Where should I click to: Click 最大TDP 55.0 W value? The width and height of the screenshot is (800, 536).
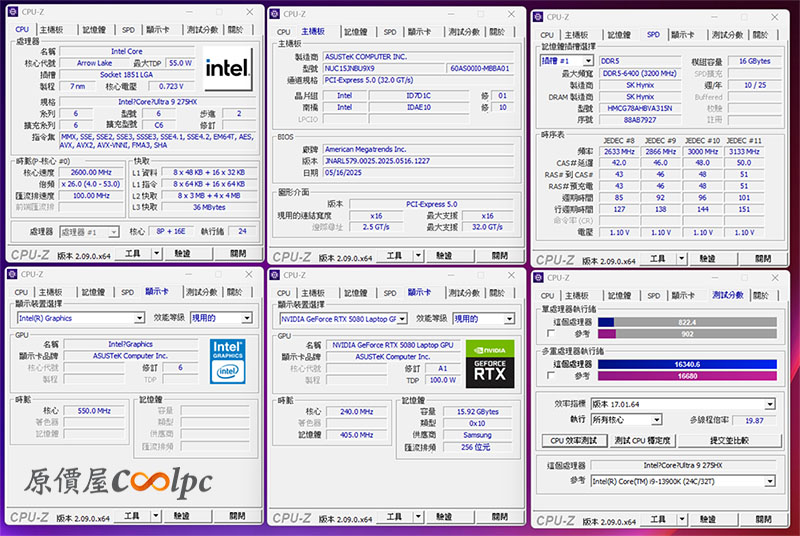pos(181,63)
